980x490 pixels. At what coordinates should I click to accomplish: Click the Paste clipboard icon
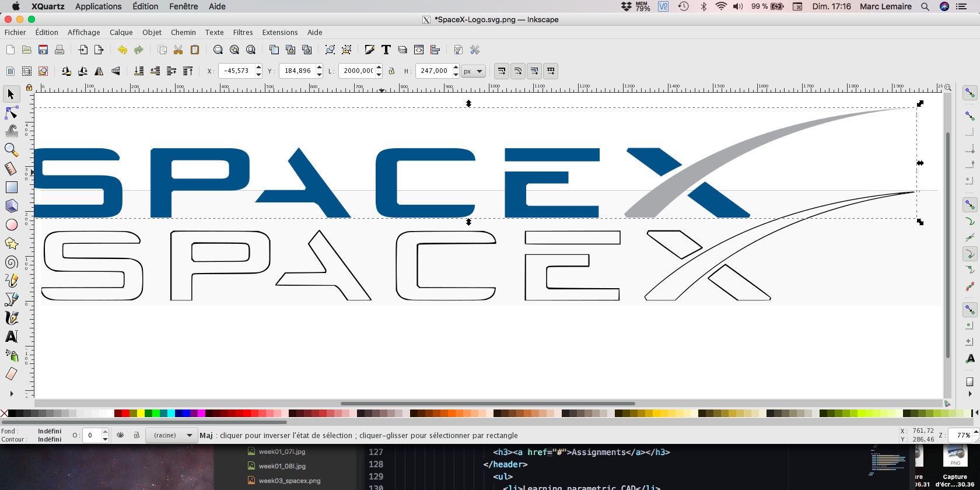click(x=195, y=50)
